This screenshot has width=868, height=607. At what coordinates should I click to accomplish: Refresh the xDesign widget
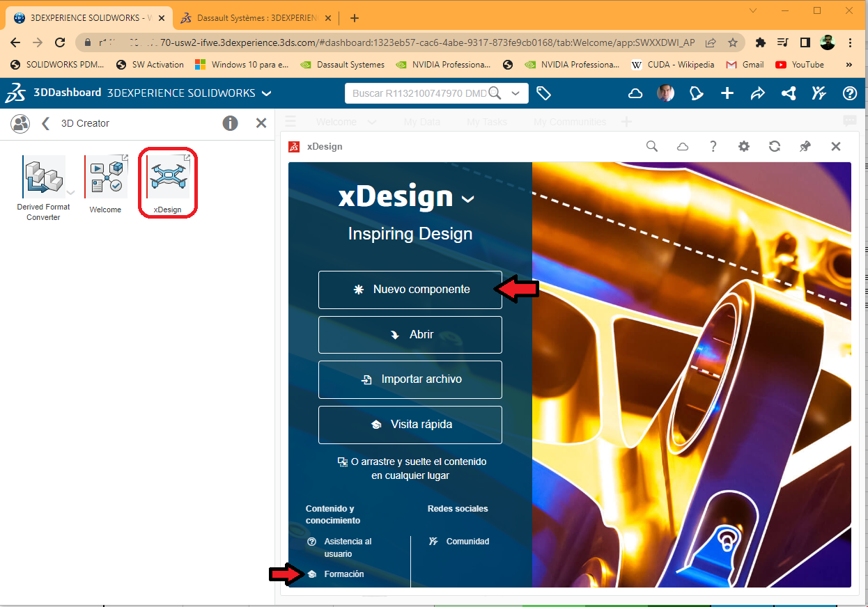(x=775, y=146)
